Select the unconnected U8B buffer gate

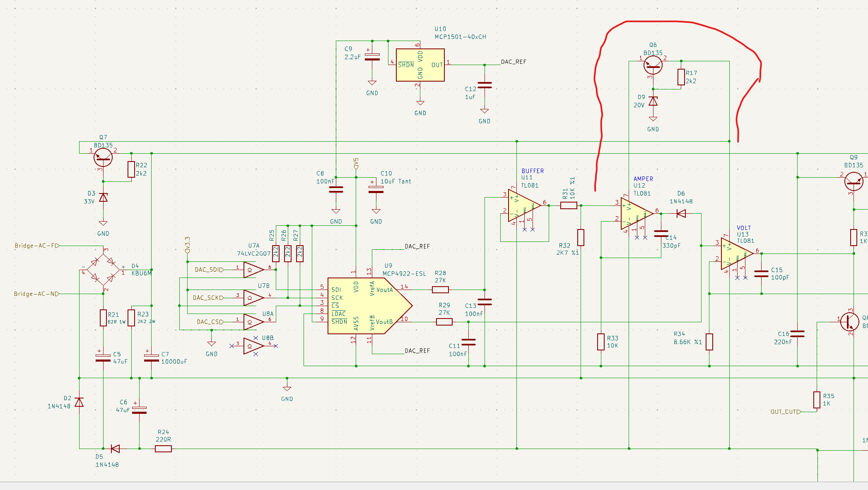pos(253,346)
